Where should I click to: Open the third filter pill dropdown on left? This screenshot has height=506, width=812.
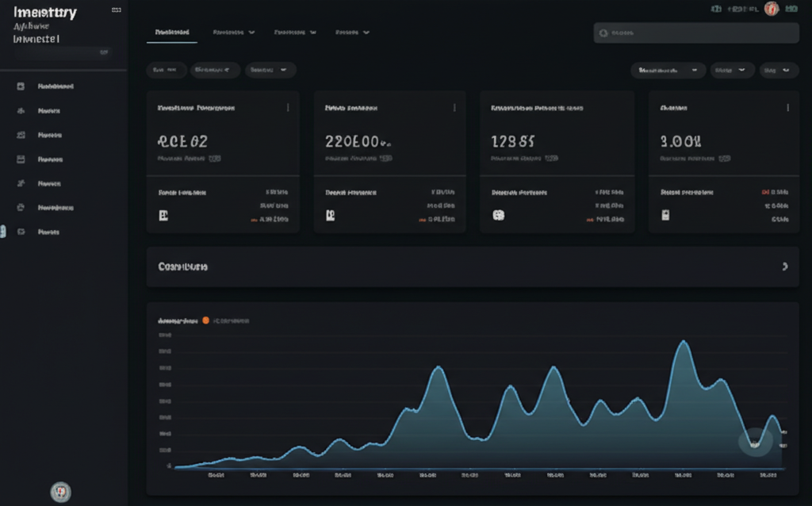point(270,71)
